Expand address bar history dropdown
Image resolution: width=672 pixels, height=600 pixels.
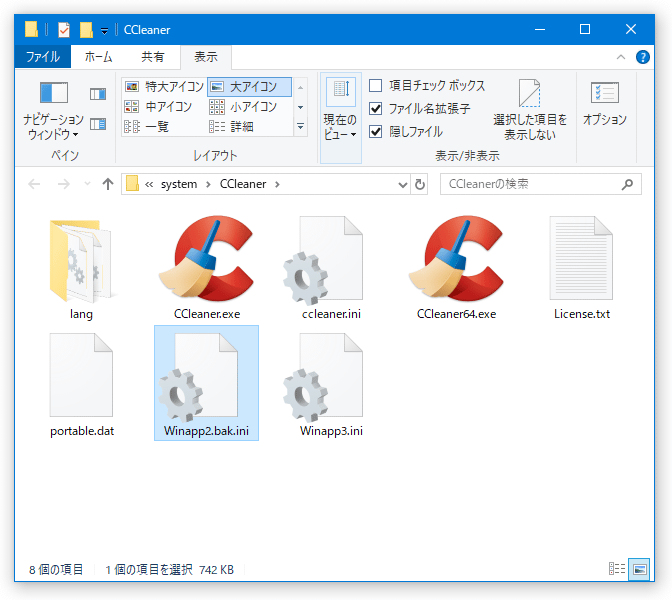pyautogui.click(x=402, y=185)
